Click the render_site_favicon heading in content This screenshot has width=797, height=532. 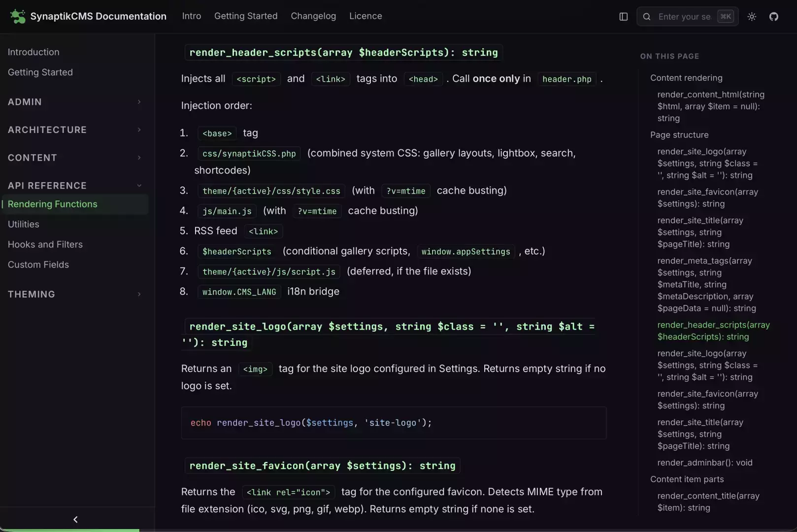323,465
